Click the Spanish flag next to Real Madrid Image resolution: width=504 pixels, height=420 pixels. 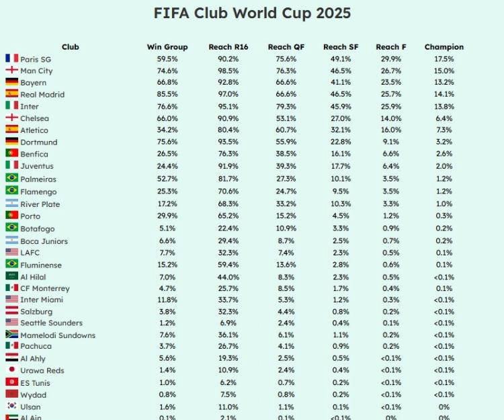(11, 94)
